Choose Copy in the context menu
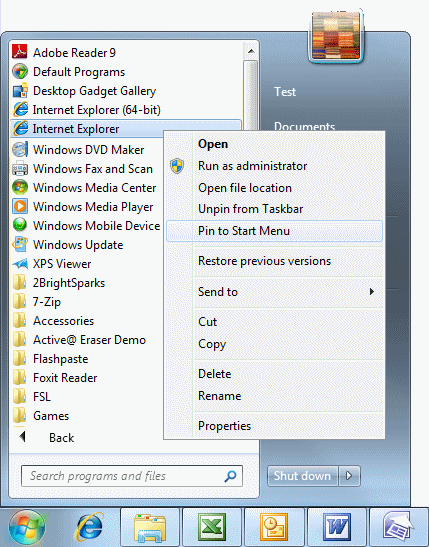Image resolution: width=429 pixels, height=547 pixels. pyautogui.click(x=274, y=344)
